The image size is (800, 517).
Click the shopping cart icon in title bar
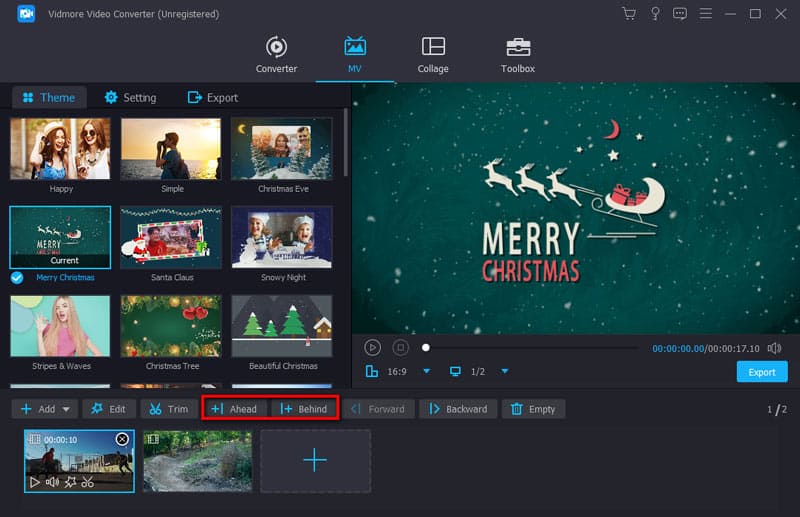629,14
